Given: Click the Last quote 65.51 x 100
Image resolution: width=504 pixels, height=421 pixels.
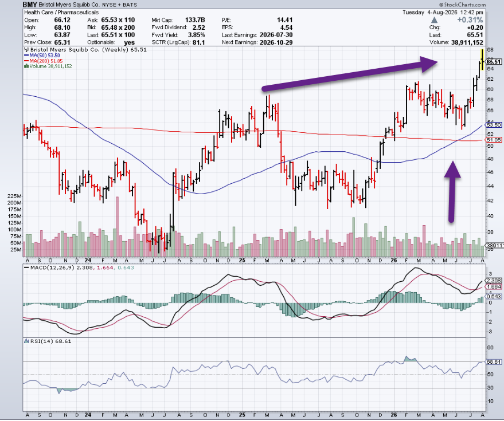Looking at the screenshot, I should point(118,35).
